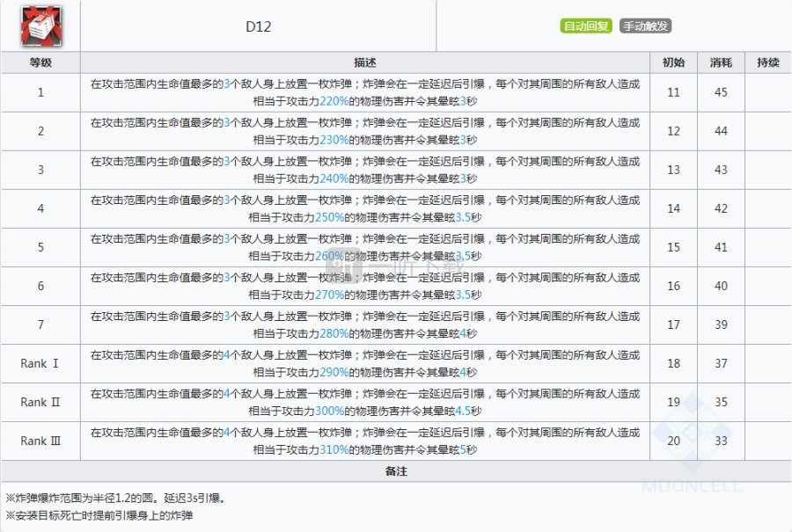
Task: Click the 手动触发 gray tag
Action: [x=645, y=26]
